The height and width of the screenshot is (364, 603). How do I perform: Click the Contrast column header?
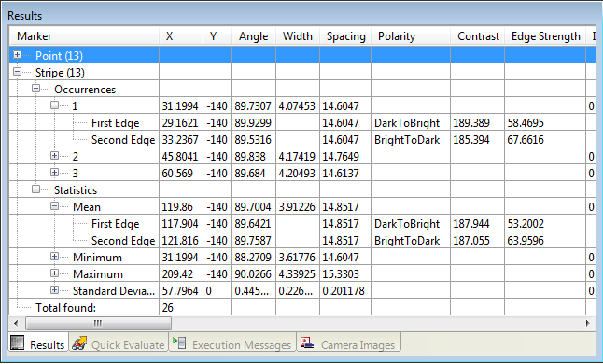tap(477, 36)
